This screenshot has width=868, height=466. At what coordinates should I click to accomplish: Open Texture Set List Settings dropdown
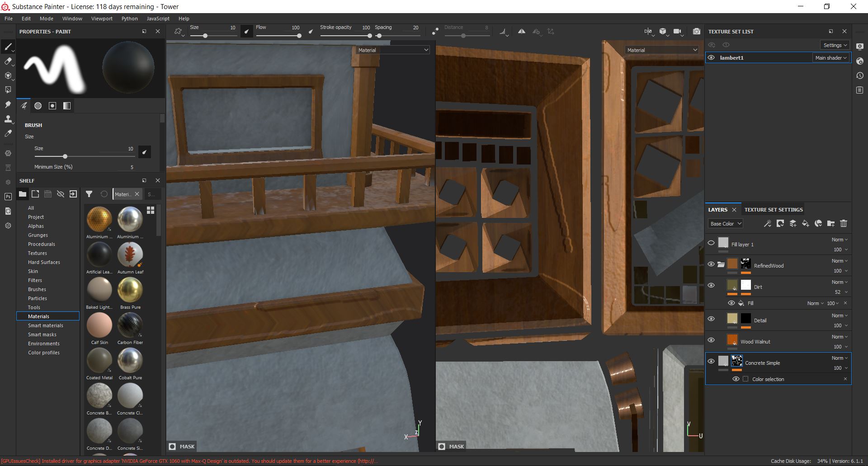tap(835, 45)
